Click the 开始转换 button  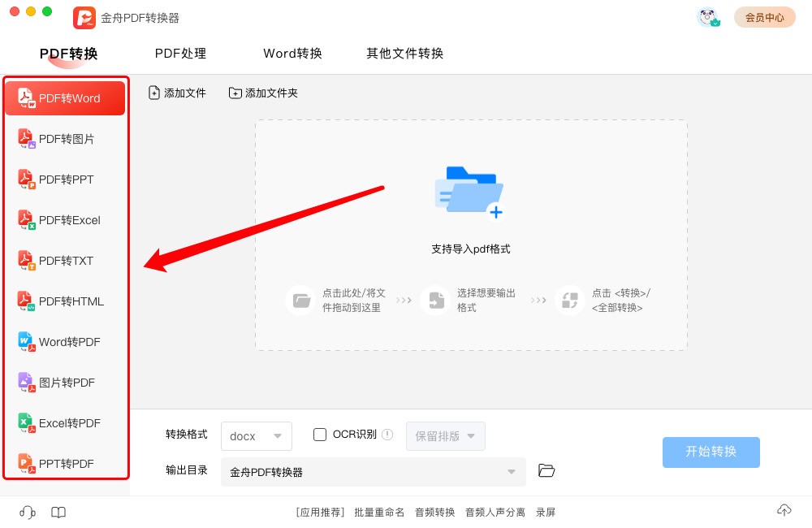pos(710,452)
